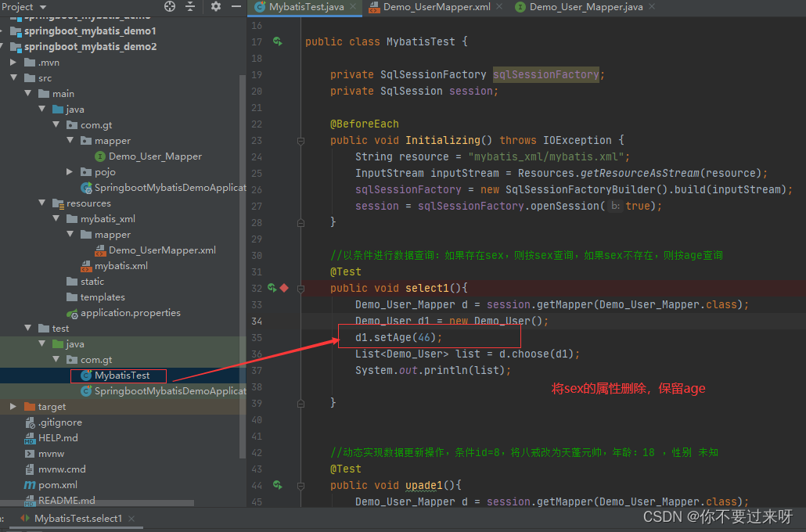Switch to MybatisTest.java tab
The width and height of the screenshot is (806, 532).
pyautogui.click(x=306, y=7)
